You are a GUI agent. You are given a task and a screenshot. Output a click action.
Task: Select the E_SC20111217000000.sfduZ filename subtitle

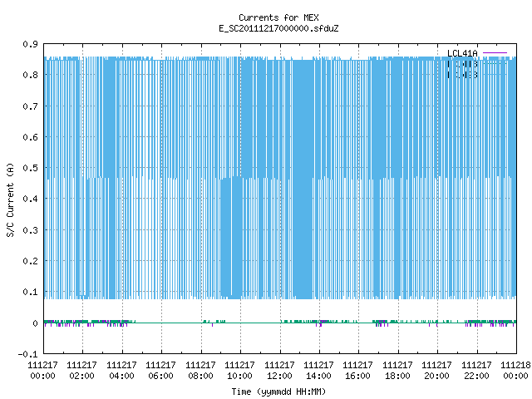tap(278, 28)
